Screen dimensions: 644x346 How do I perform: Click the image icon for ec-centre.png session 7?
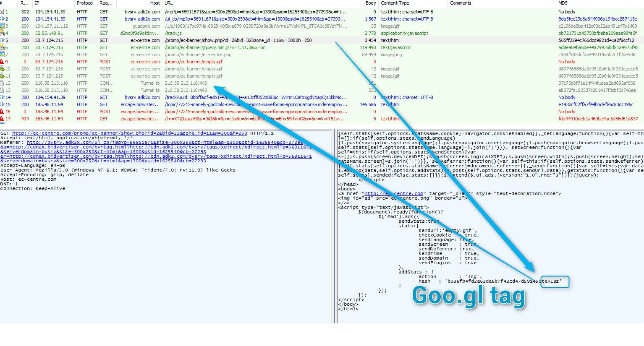tap(2, 55)
